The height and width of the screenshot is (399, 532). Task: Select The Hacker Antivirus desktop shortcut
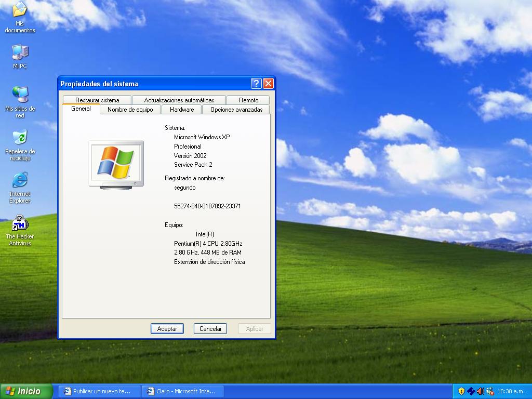click(20, 230)
